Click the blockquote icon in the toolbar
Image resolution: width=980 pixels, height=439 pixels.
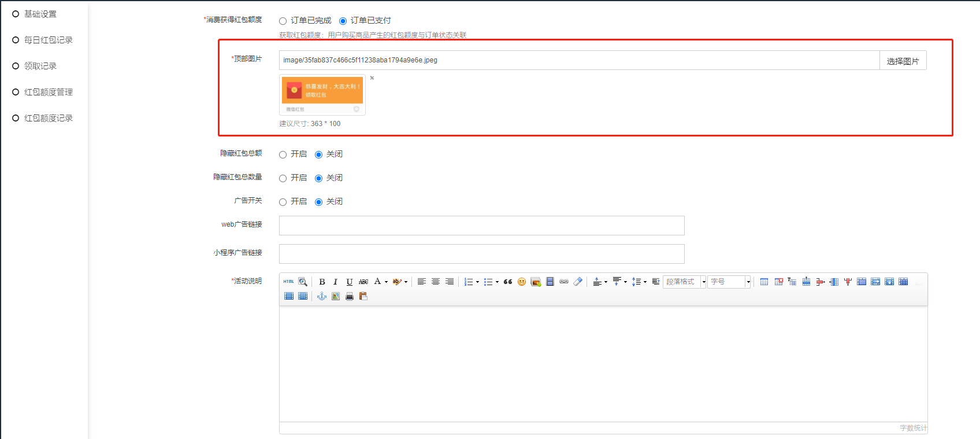pos(508,282)
